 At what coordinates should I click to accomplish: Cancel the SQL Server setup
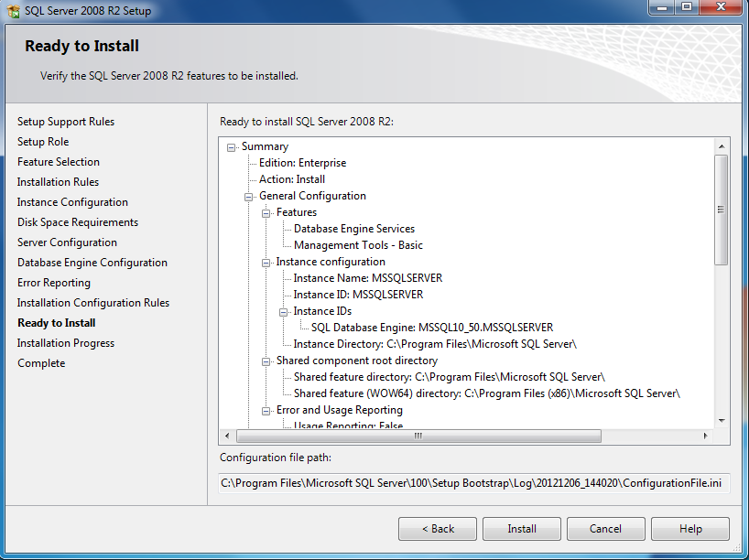(605, 529)
